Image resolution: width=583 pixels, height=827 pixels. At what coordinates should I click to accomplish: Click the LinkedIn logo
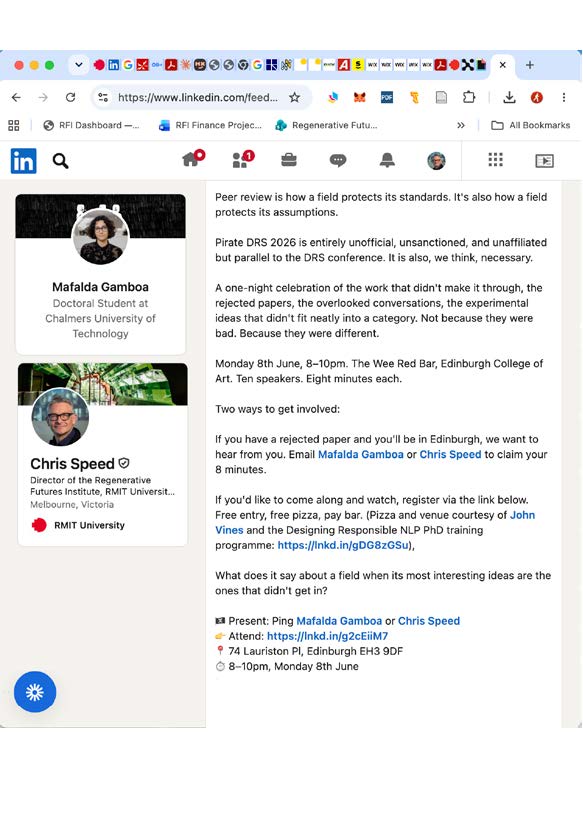pyautogui.click(x=24, y=161)
